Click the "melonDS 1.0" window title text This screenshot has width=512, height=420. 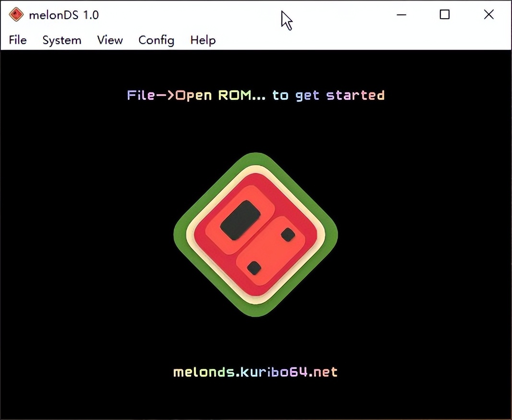[64, 15]
